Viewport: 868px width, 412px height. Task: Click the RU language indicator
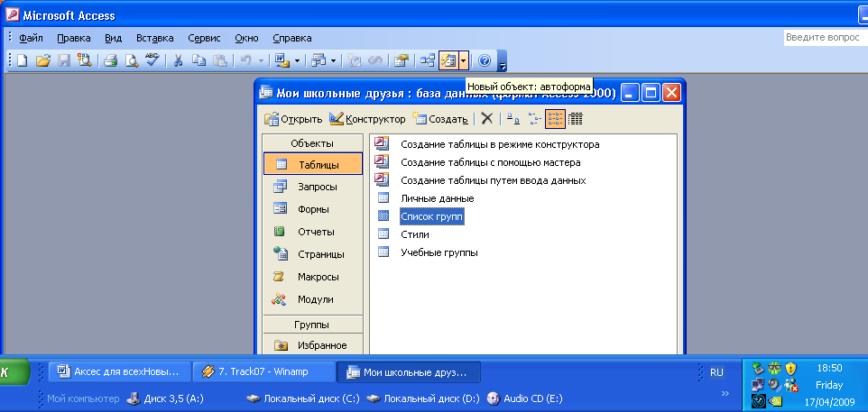(716, 372)
